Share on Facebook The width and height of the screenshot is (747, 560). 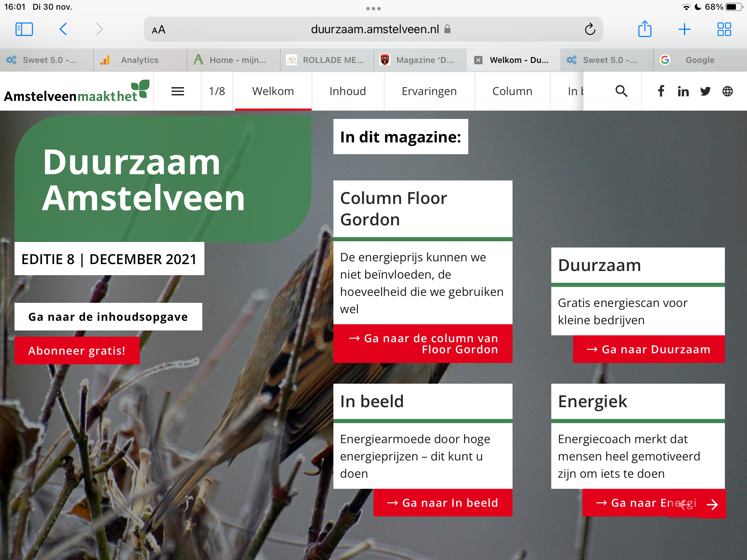(661, 91)
